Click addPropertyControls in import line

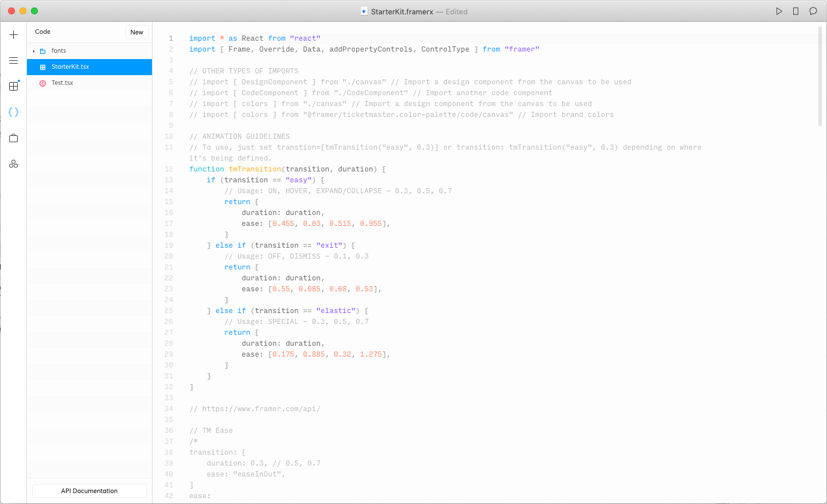[x=371, y=49]
